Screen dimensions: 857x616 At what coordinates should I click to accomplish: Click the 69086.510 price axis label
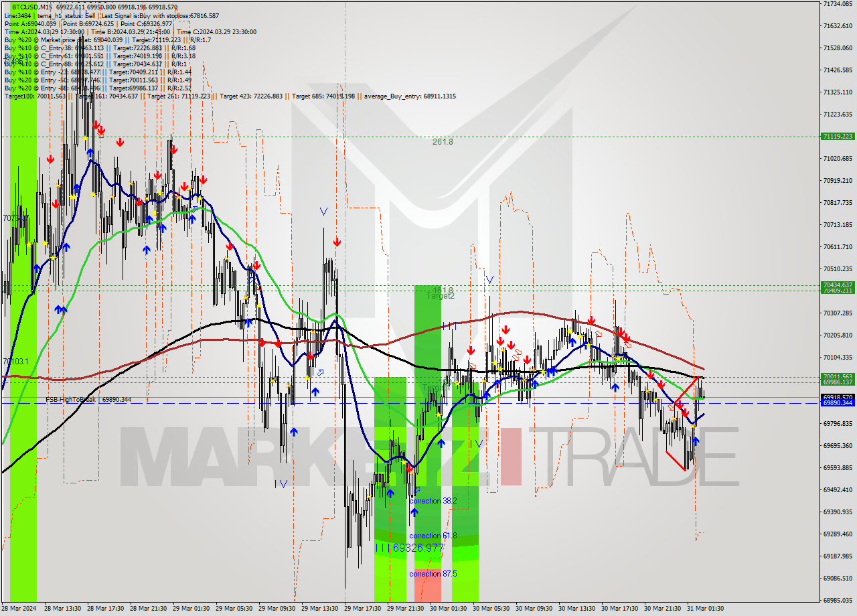point(838,578)
